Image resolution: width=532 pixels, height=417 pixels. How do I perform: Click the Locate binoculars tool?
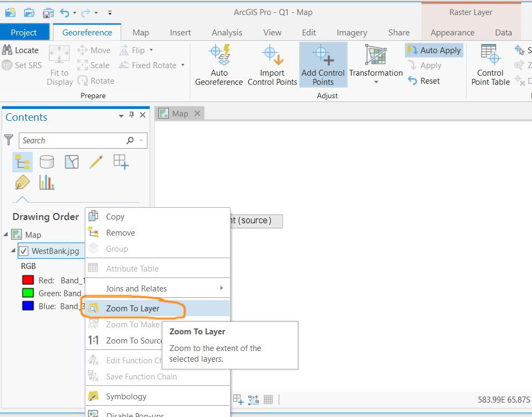coord(20,50)
